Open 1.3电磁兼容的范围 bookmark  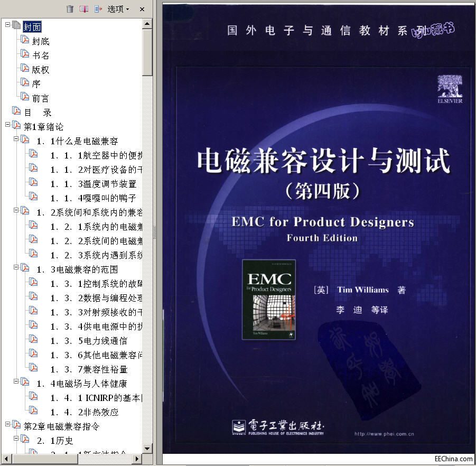[77, 269]
